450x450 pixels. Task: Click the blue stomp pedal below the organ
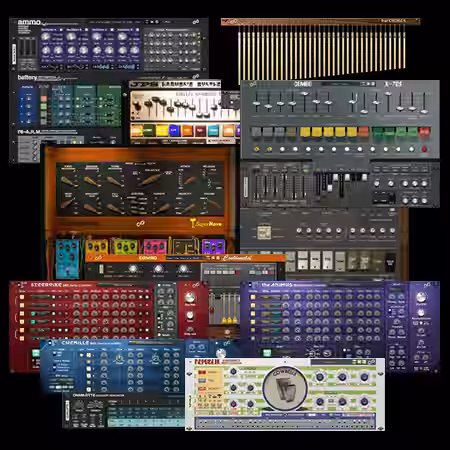click(67, 258)
